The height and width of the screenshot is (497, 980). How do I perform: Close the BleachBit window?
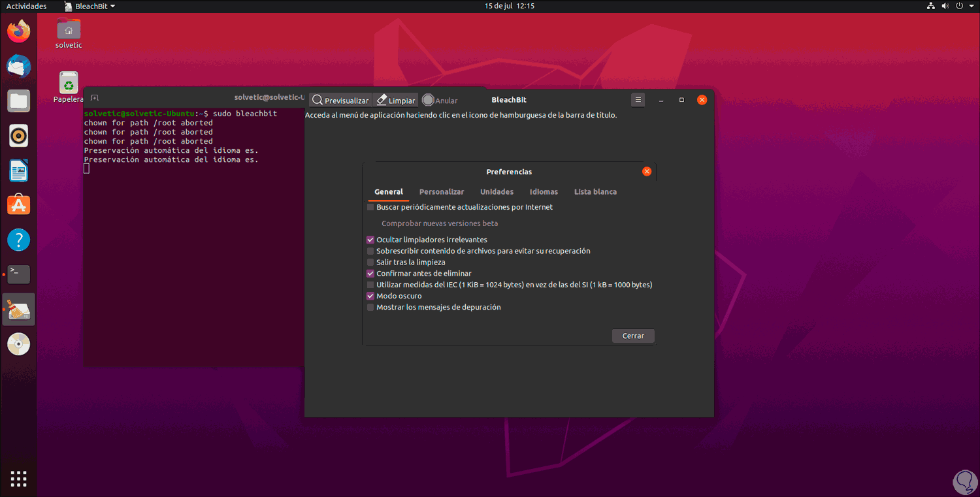pos(702,100)
